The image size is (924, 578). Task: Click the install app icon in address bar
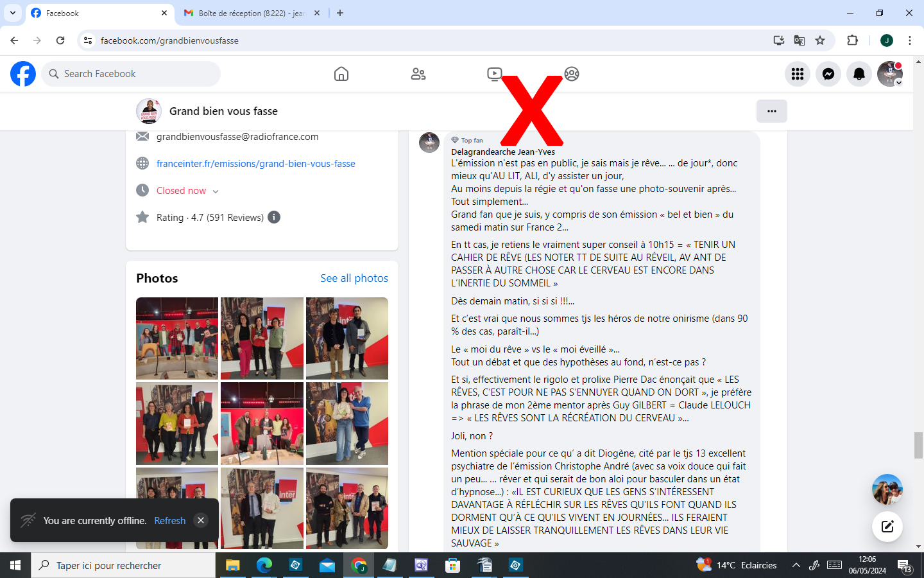[779, 40]
